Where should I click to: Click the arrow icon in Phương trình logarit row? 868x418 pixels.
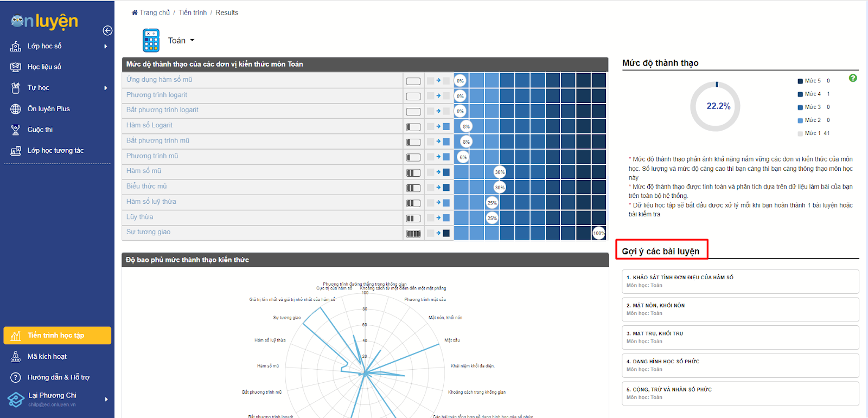438,95
